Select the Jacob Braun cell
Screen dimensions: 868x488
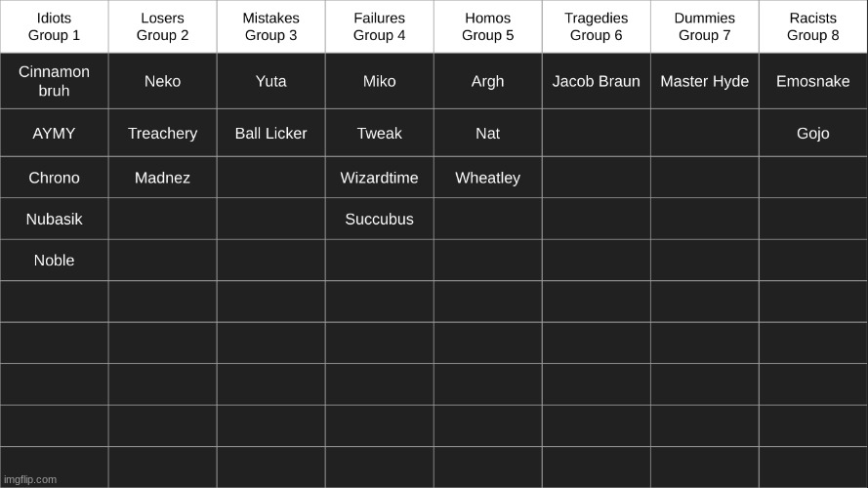click(597, 81)
